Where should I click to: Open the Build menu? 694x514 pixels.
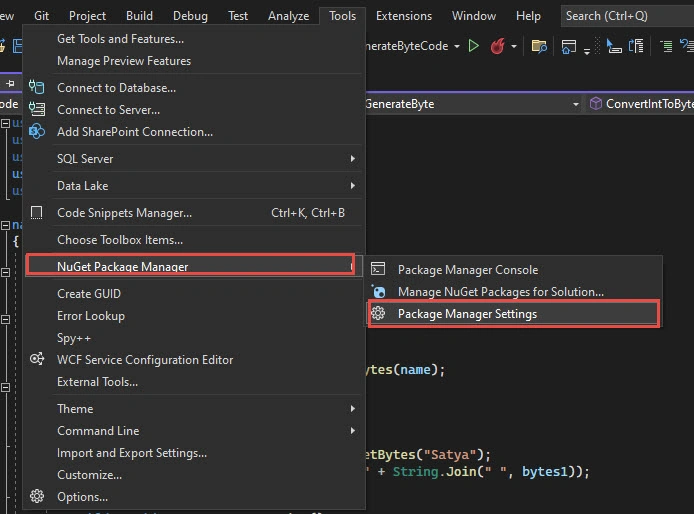point(139,16)
